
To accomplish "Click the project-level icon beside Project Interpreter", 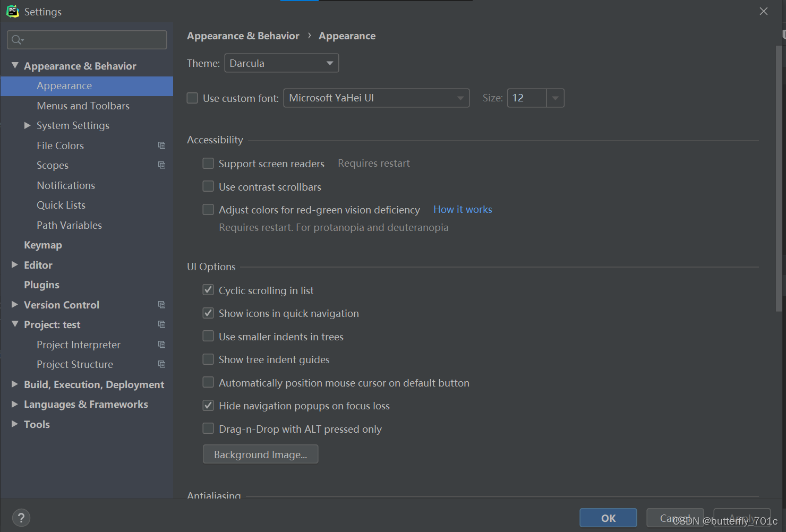I will pyautogui.click(x=161, y=345).
